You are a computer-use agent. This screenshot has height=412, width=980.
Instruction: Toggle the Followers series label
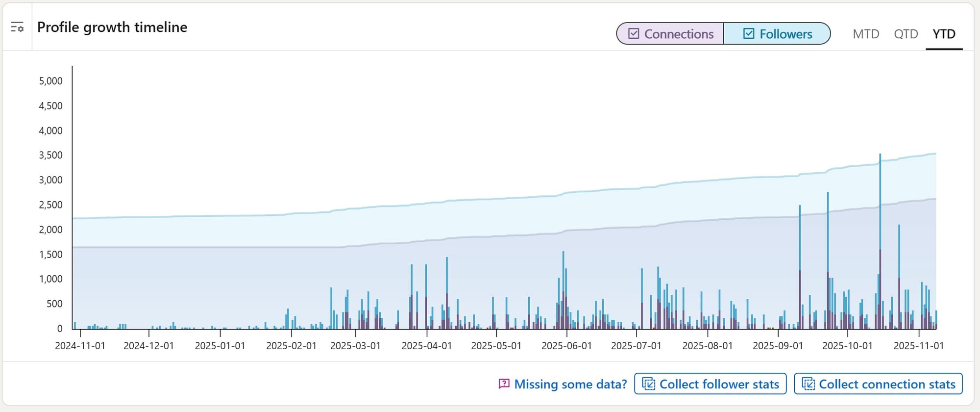click(785, 34)
